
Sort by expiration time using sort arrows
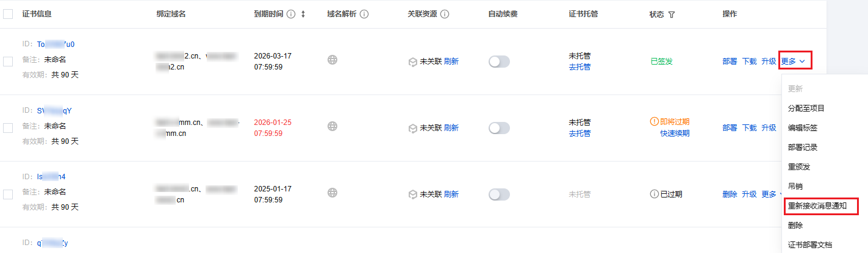click(303, 14)
